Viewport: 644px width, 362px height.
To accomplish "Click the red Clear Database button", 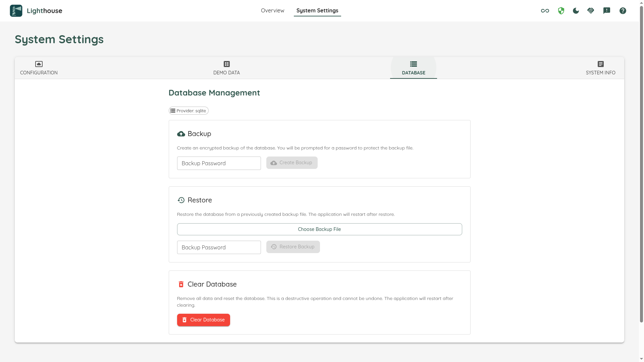I will coord(204,320).
